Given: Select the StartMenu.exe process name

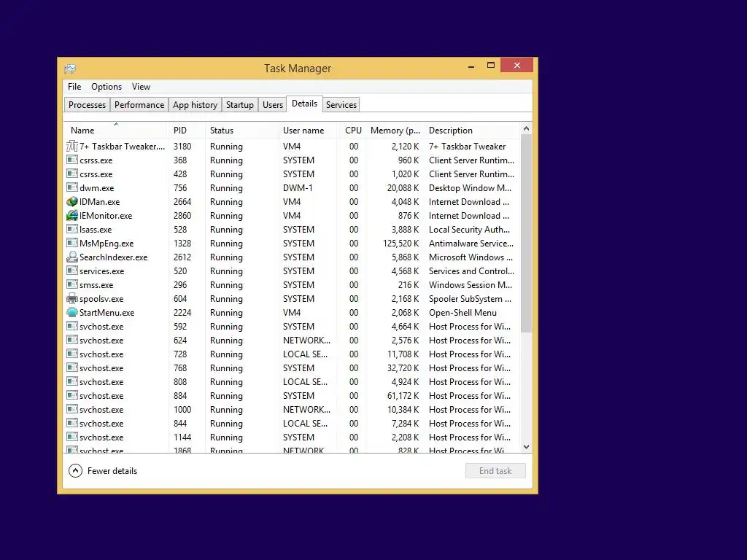Looking at the screenshot, I should click(x=107, y=313).
